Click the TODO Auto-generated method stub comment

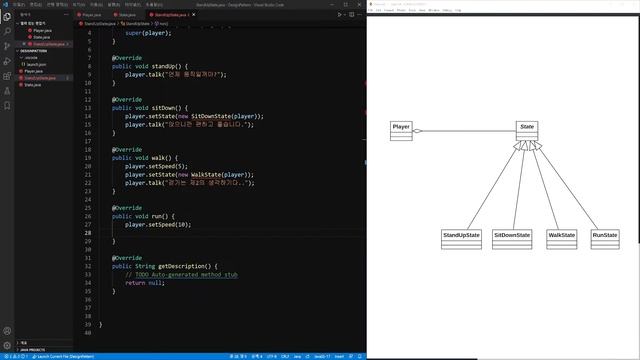[181, 275]
